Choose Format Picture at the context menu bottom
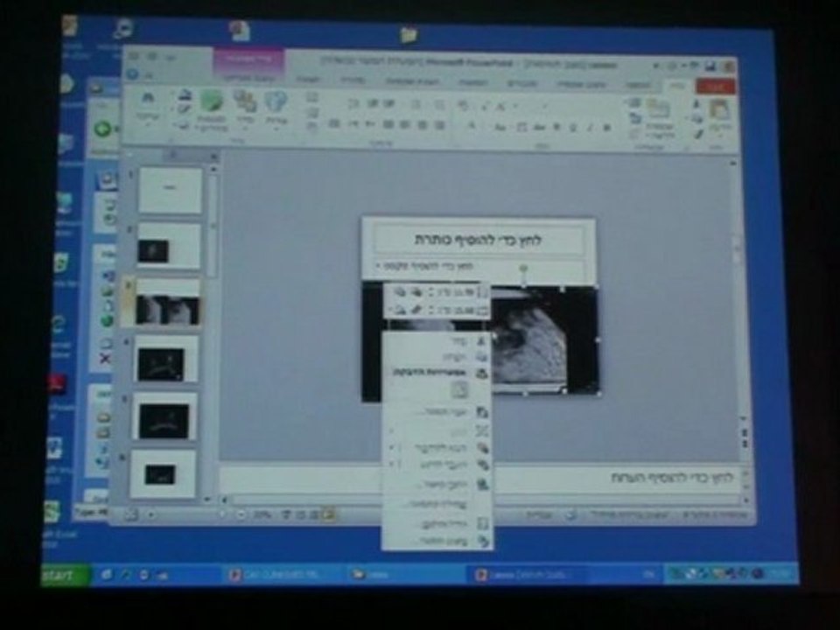Viewport: 840px width, 630px height. pyautogui.click(x=437, y=541)
